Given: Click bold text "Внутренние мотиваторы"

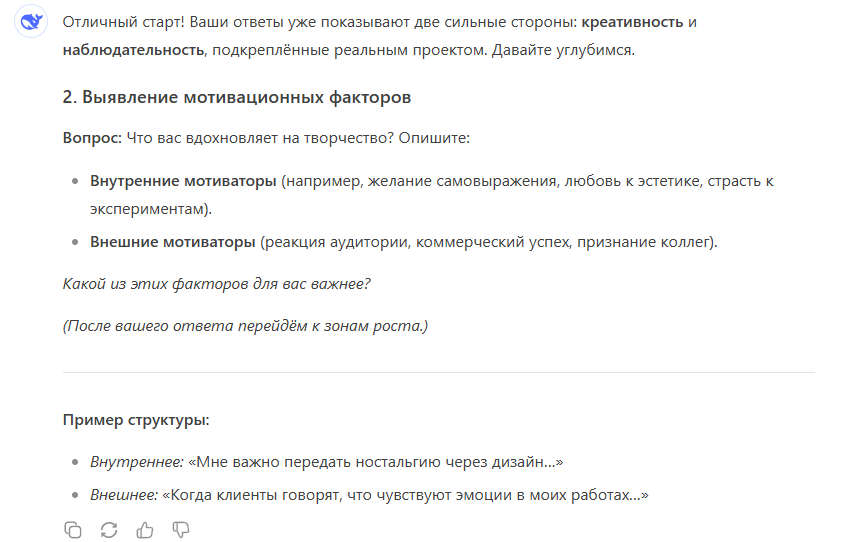Looking at the screenshot, I should [x=183, y=182].
